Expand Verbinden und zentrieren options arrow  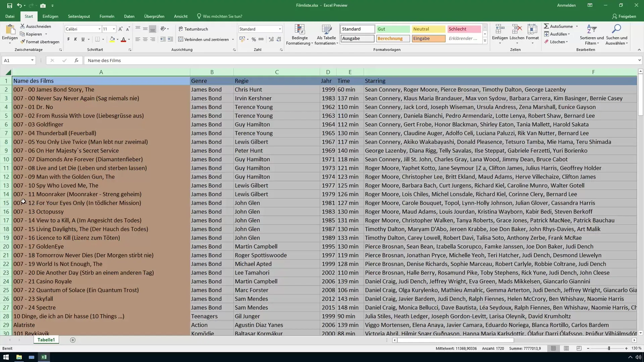[233, 40]
